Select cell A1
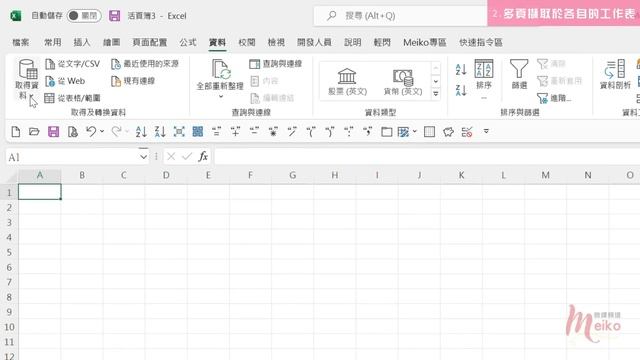This screenshot has height=360, width=640. [40, 192]
